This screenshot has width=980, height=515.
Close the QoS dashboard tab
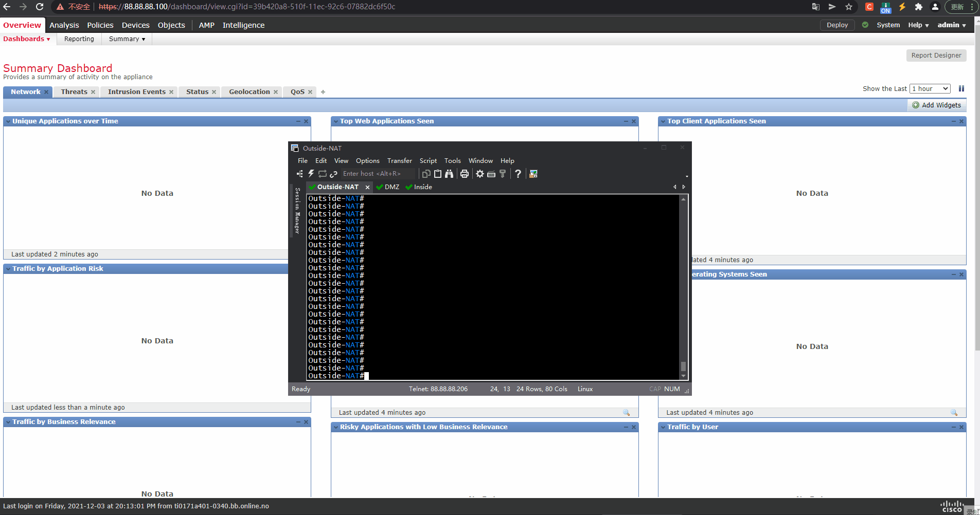tap(310, 92)
